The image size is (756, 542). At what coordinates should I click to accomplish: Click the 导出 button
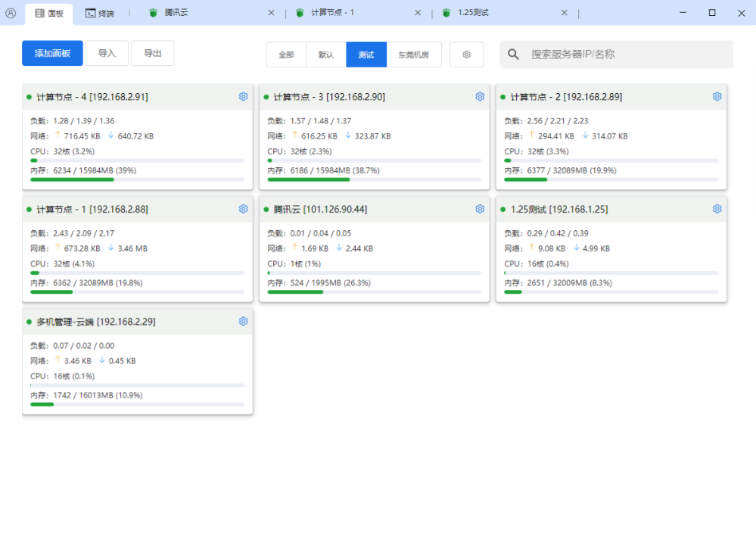coord(152,53)
